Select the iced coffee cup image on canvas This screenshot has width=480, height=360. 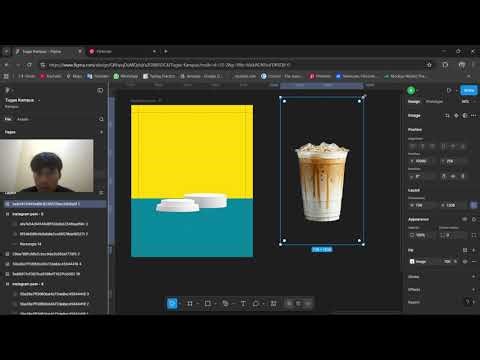(322, 182)
